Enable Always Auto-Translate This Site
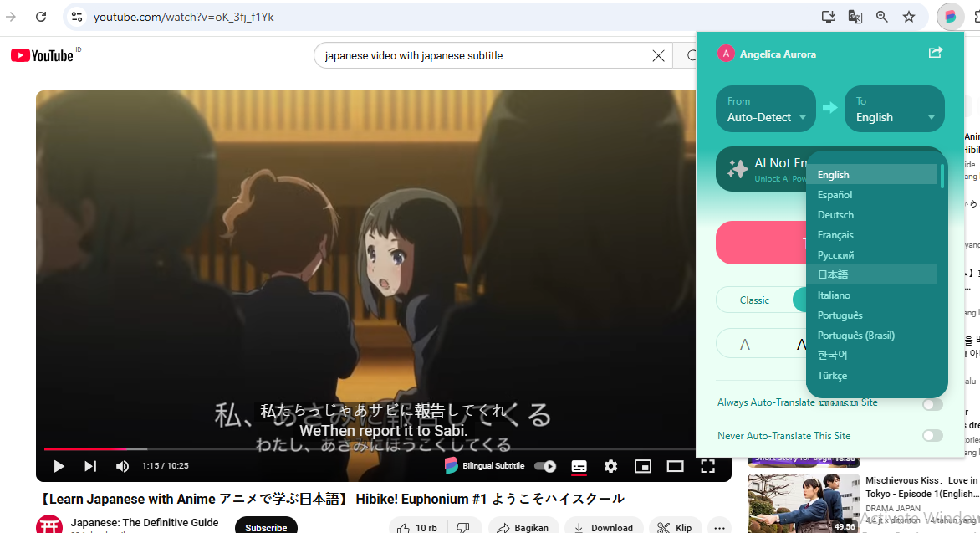This screenshot has height=533, width=980. coord(933,403)
